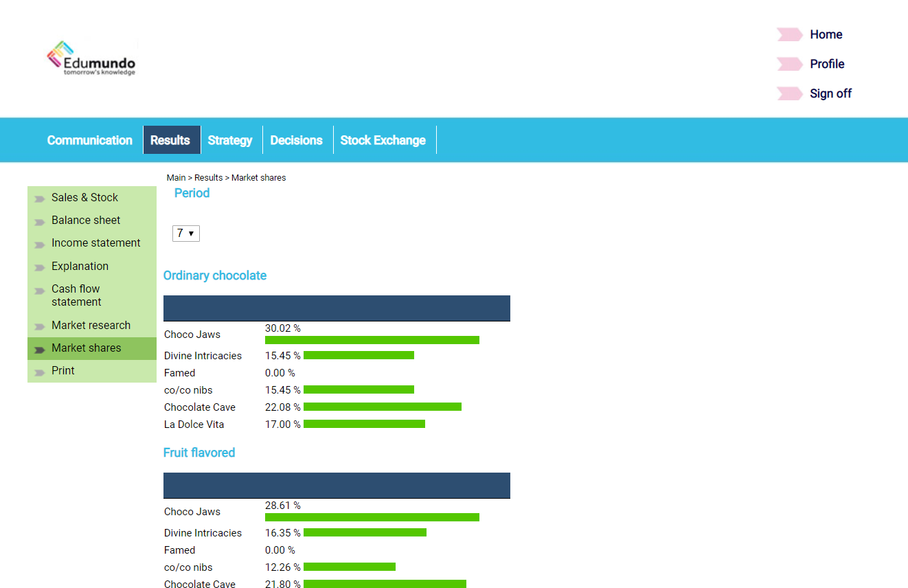908x588 pixels.
Task: Click Choco Jaws market share bar
Action: [372, 339]
